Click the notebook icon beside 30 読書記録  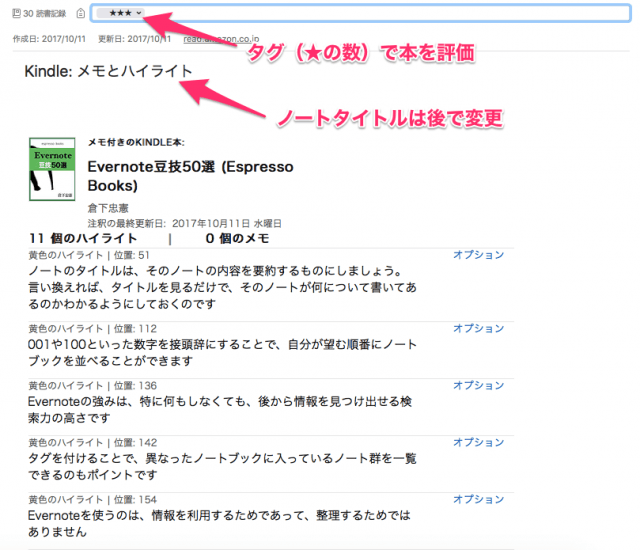16,13
